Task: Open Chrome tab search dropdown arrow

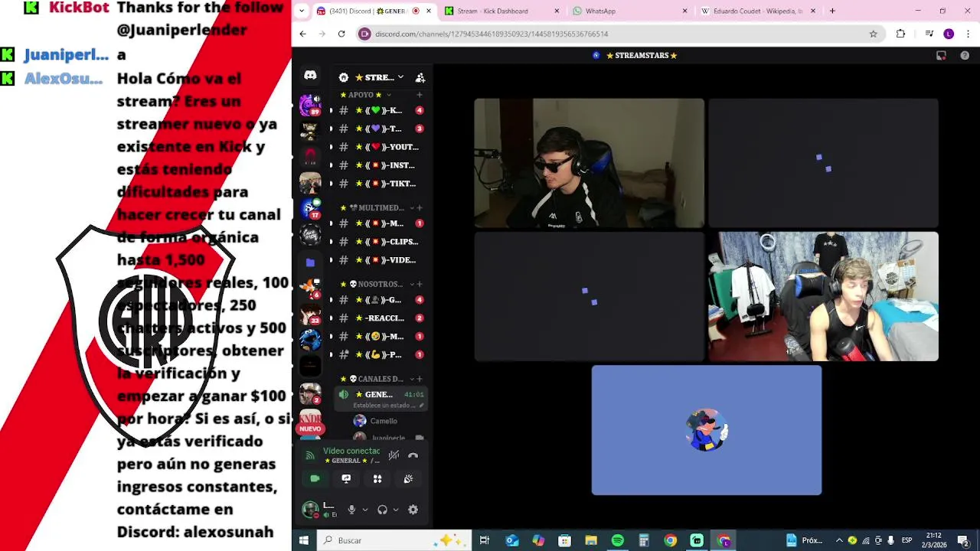Action: coord(302,11)
